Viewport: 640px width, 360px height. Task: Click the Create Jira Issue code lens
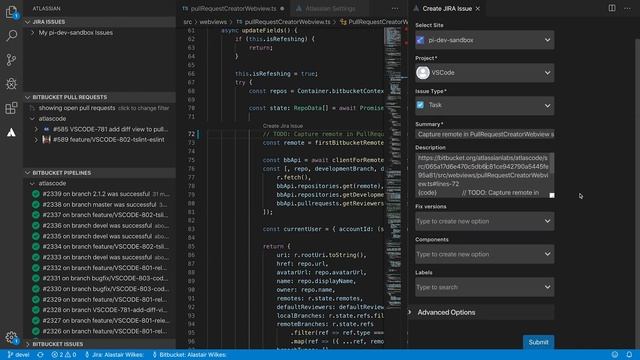click(282, 126)
